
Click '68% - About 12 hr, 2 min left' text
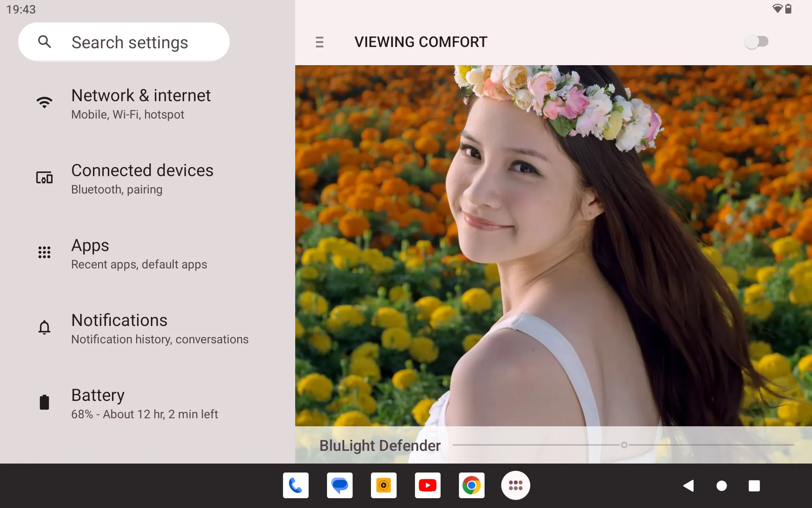click(x=145, y=414)
